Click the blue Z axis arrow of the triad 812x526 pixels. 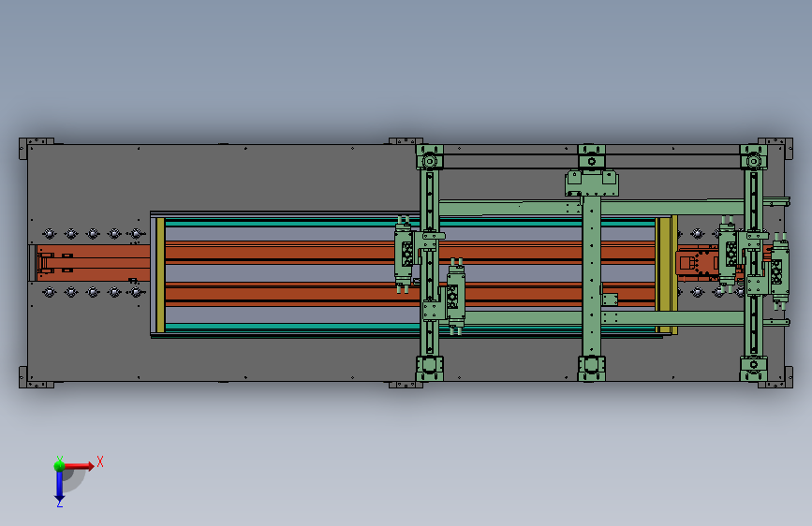coord(60,486)
